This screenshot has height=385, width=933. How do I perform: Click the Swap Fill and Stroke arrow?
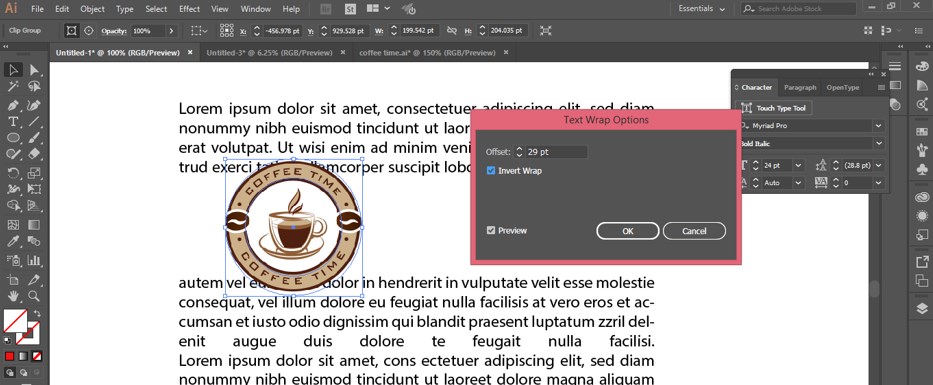(37, 314)
